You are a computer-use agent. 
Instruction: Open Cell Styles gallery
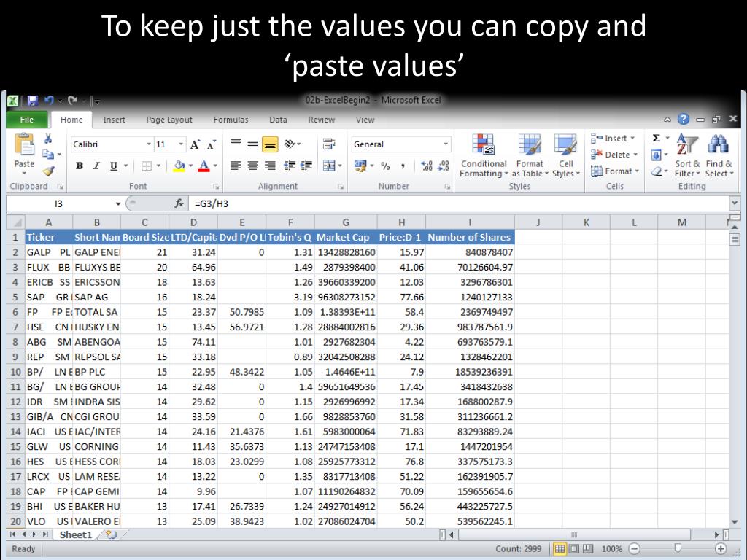tap(565, 156)
